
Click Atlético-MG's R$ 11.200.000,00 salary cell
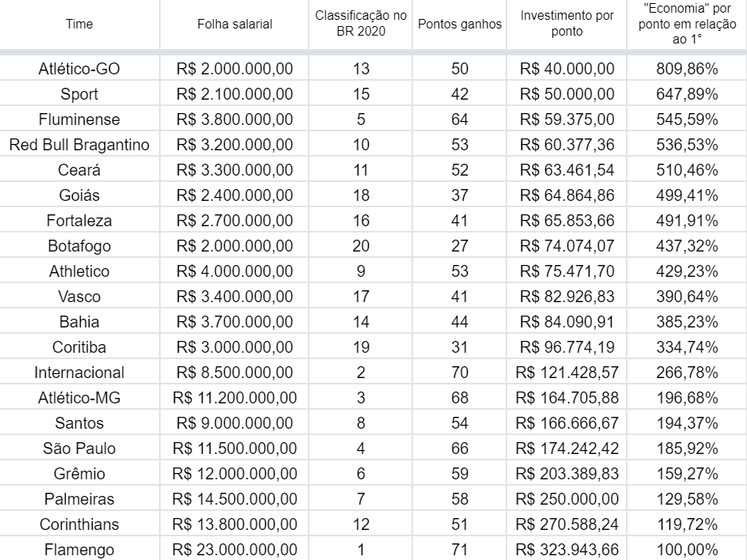pos(234,398)
